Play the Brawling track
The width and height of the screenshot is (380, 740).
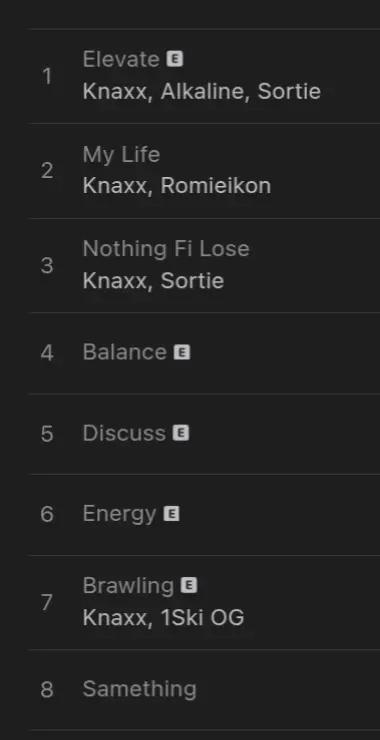pyautogui.click(x=128, y=586)
